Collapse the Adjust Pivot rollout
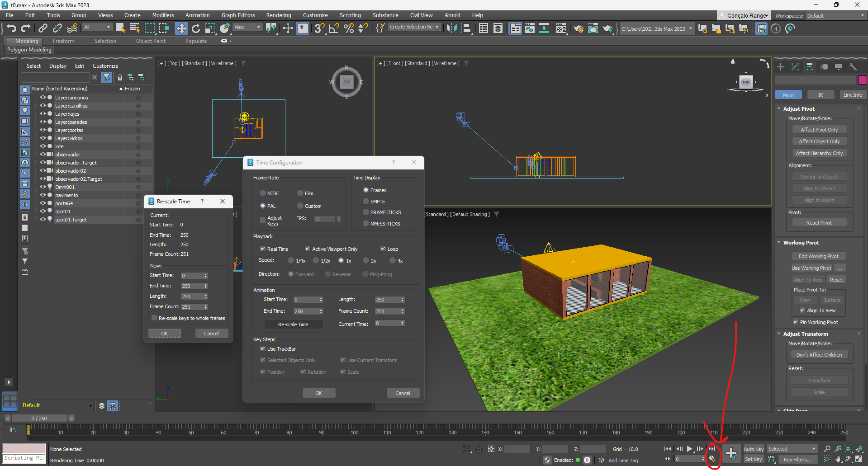 pos(799,109)
